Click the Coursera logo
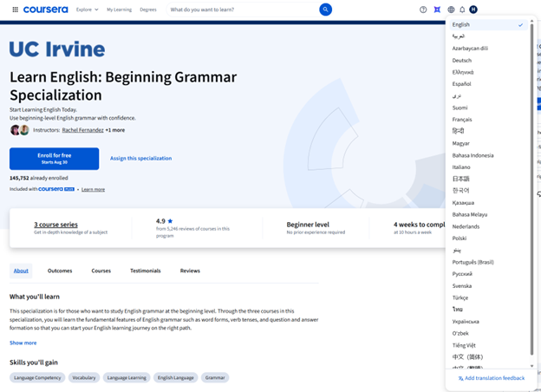This screenshot has height=392, width=541. (x=46, y=10)
